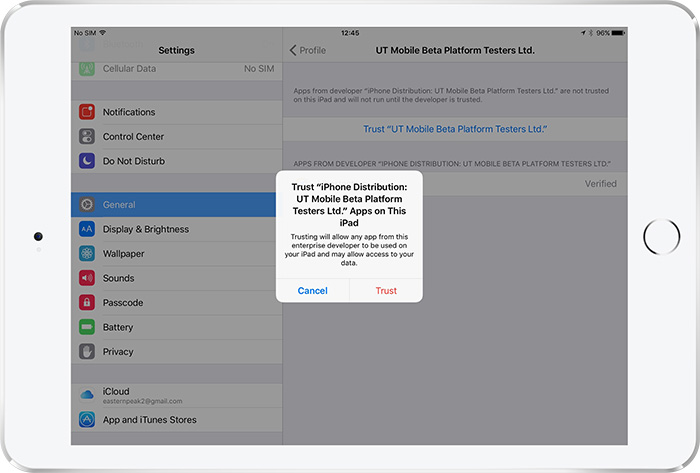Tap the iCloud cloud icon
This screenshot has width=700, height=473.
point(87,395)
